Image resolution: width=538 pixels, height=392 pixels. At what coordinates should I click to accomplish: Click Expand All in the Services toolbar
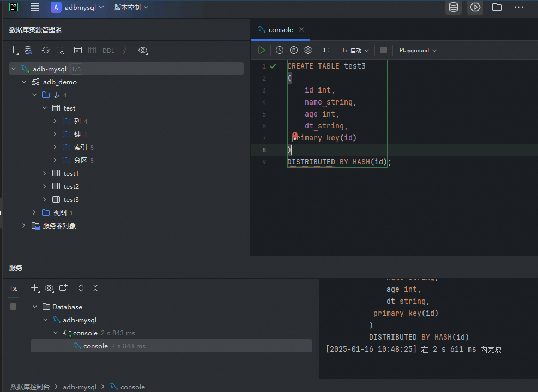[81, 288]
